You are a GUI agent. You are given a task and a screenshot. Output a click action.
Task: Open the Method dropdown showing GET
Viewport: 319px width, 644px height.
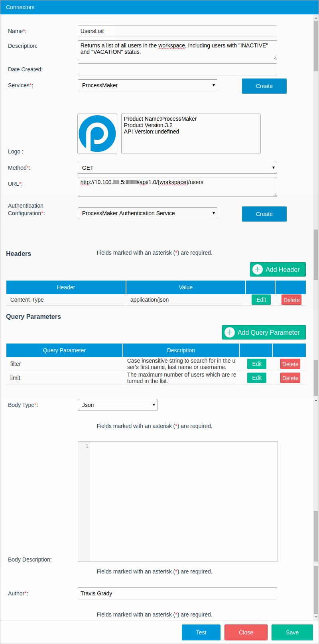click(177, 168)
